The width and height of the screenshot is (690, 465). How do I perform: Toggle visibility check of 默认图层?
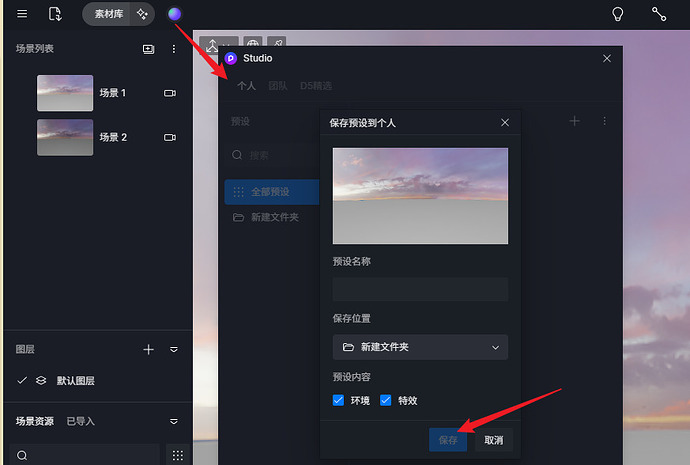tap(22, 381)
